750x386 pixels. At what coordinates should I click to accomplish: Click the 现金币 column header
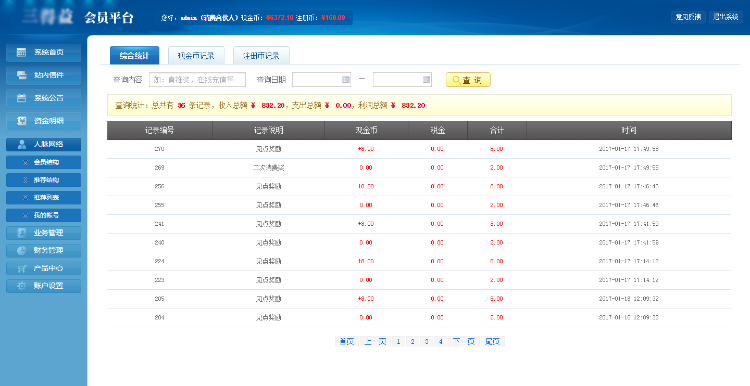(366, 130)
